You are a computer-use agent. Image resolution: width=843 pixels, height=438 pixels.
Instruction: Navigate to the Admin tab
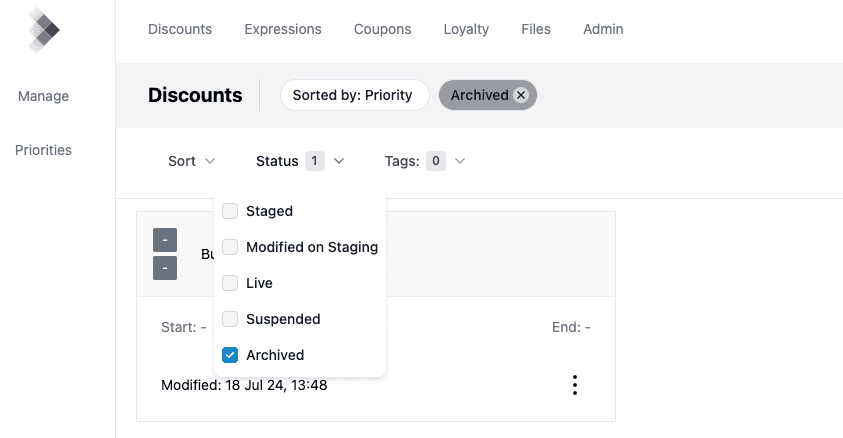point(603,29)
